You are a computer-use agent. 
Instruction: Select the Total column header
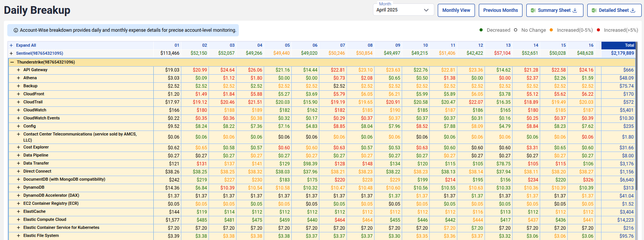[619, 45]
